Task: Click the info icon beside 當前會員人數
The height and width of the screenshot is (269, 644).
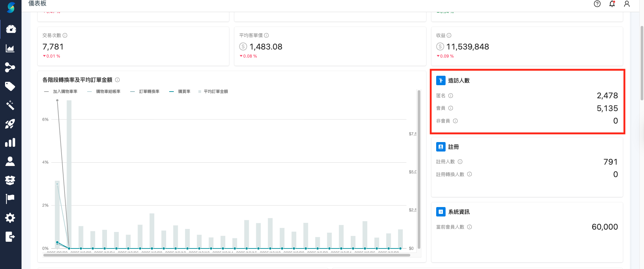Action: coord(469,227)
